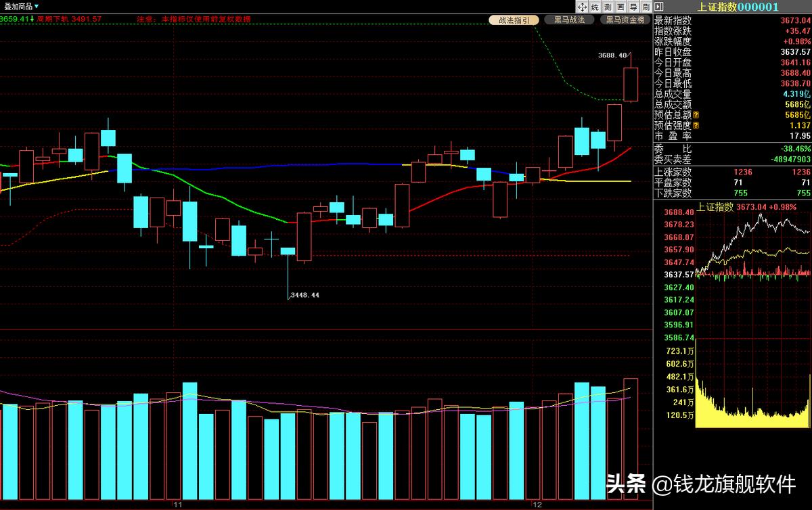Click the 总成交量 value 4.319亿
The image size is (812, 510).
coord(796,94)
